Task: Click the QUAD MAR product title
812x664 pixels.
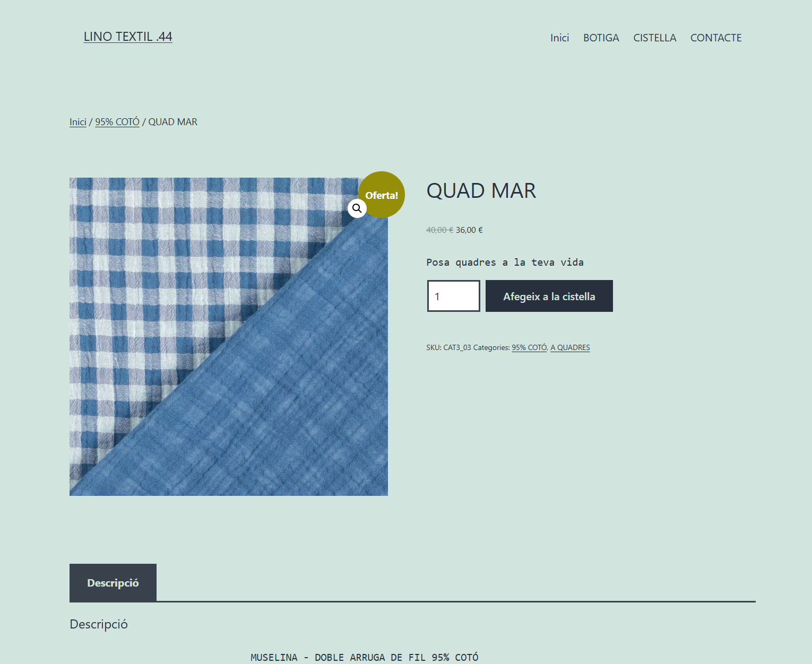Action: (481, 191)
